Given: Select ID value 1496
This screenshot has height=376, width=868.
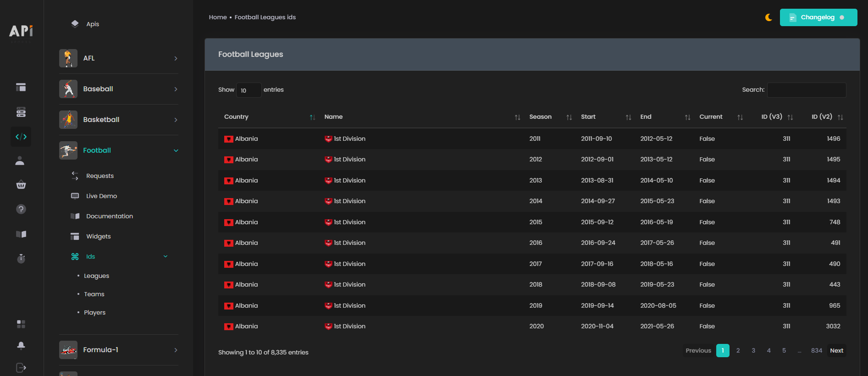Looking at the screenshot, I should coord(834,138).
